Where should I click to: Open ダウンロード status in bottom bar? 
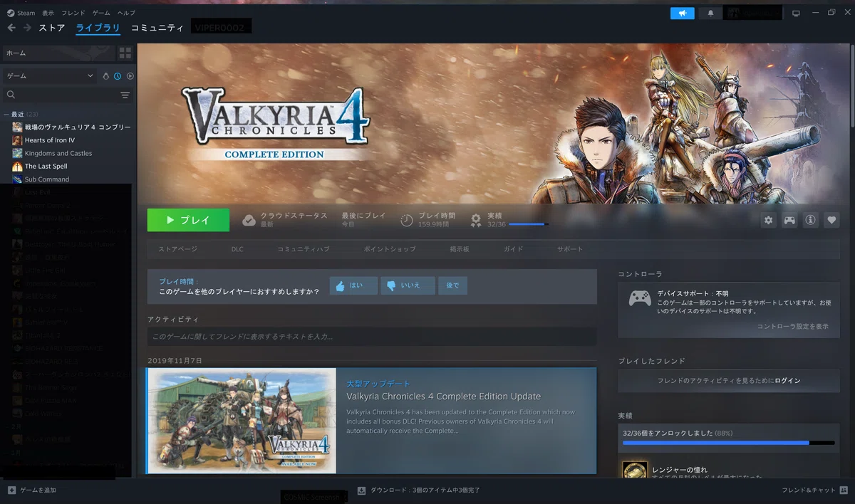[x=420, y=490]
